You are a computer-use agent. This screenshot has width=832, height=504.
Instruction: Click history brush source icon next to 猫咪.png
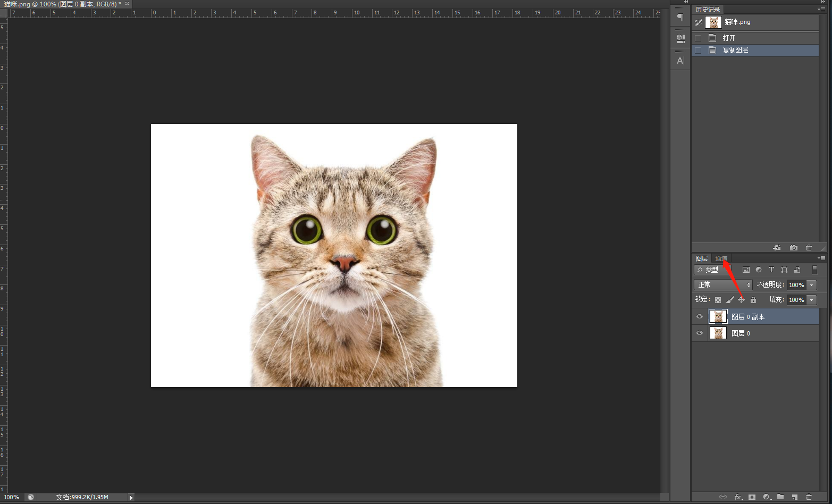tap(698, 22)
